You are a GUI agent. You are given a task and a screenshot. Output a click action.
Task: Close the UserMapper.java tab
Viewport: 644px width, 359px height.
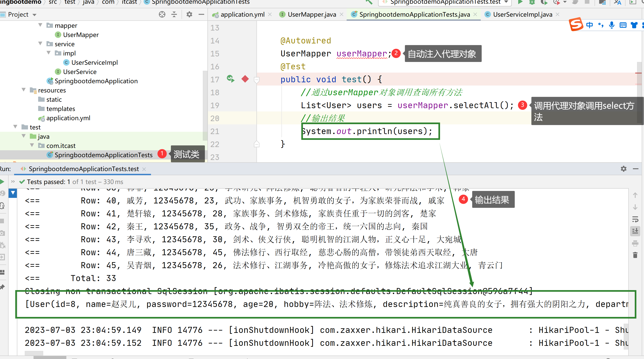341,15
